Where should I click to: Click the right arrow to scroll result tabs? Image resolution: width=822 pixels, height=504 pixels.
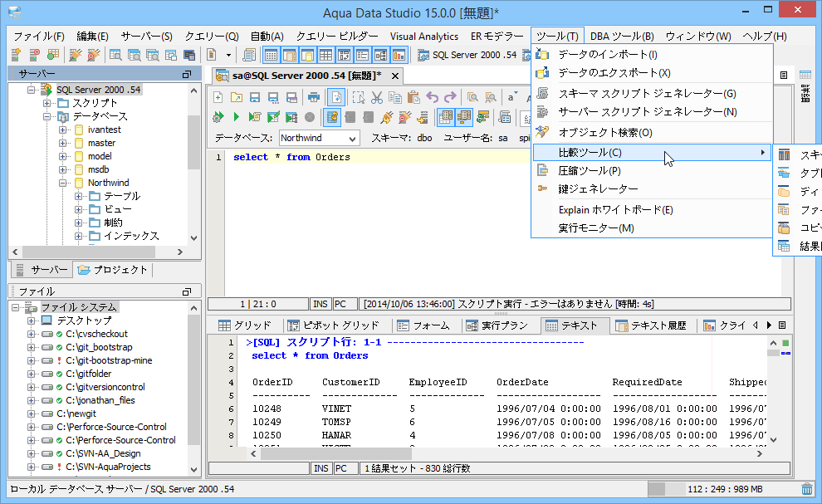769,325
